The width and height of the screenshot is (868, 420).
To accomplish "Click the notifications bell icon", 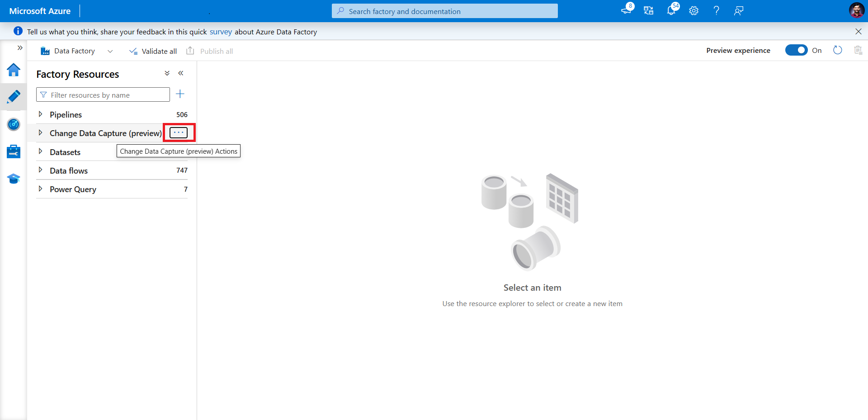I will 671,11.
